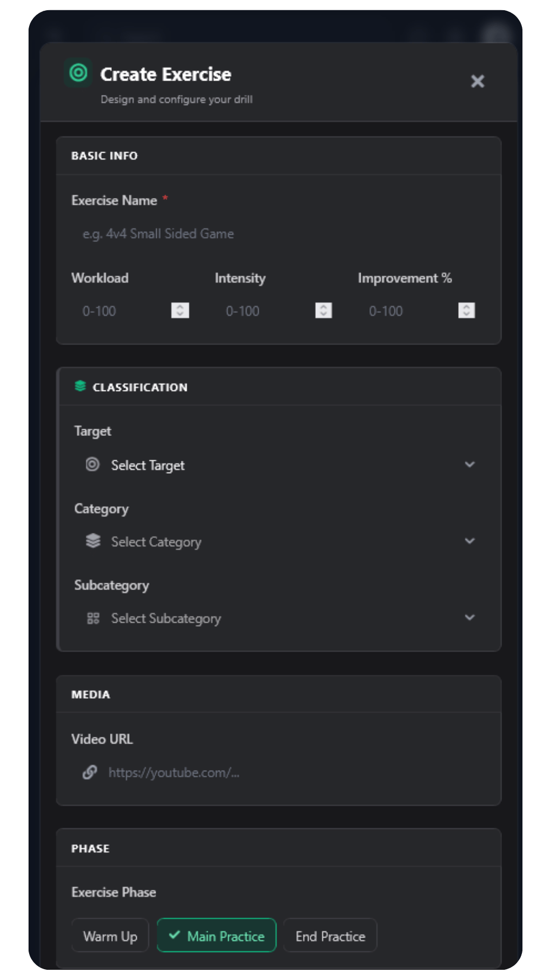Click the layers icon next to CLASSIFICATION heading
This screenshot has height=980, width=551.
pos(80,386)
